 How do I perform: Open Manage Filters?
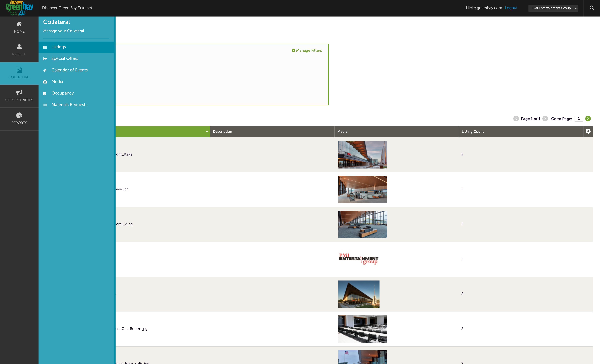coord(307,50)
